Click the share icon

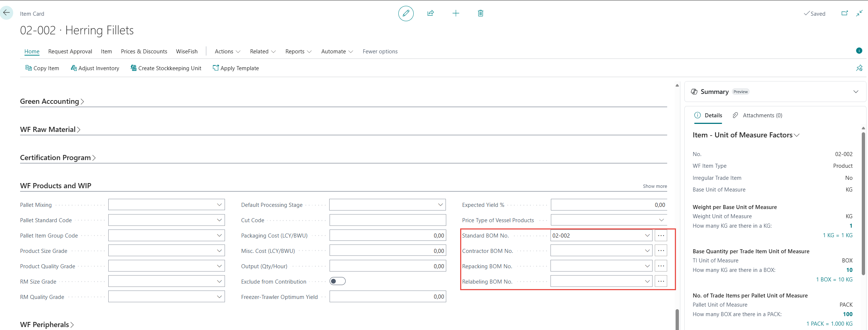coord(431,14)
